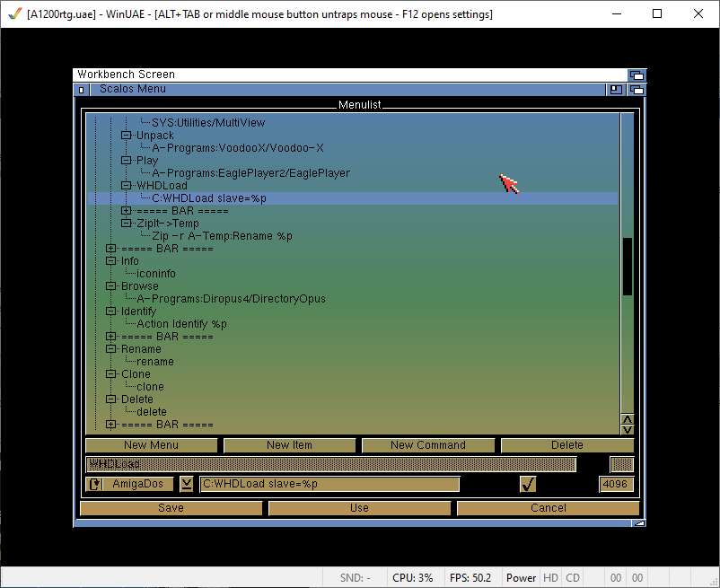Select the lowercase rename command row

point(353,362)
